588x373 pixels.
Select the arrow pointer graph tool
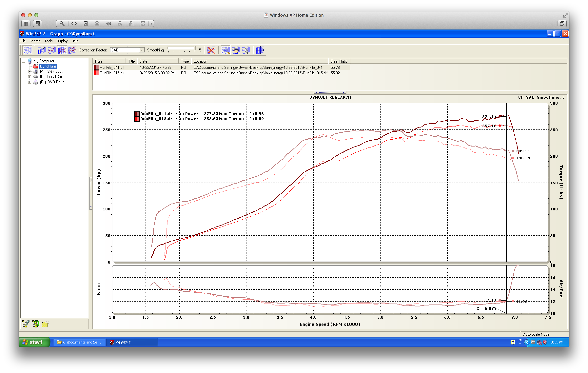pos(246,50)
